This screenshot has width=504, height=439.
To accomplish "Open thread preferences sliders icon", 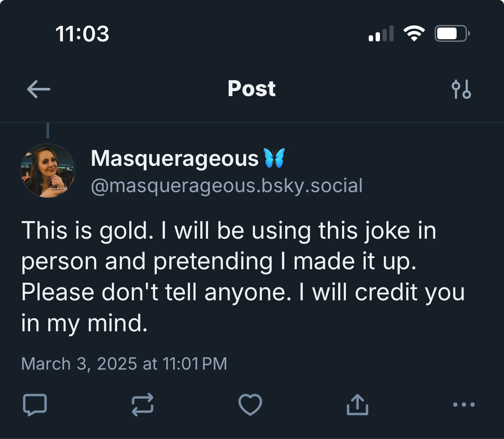I will click(x=461, y=89).
